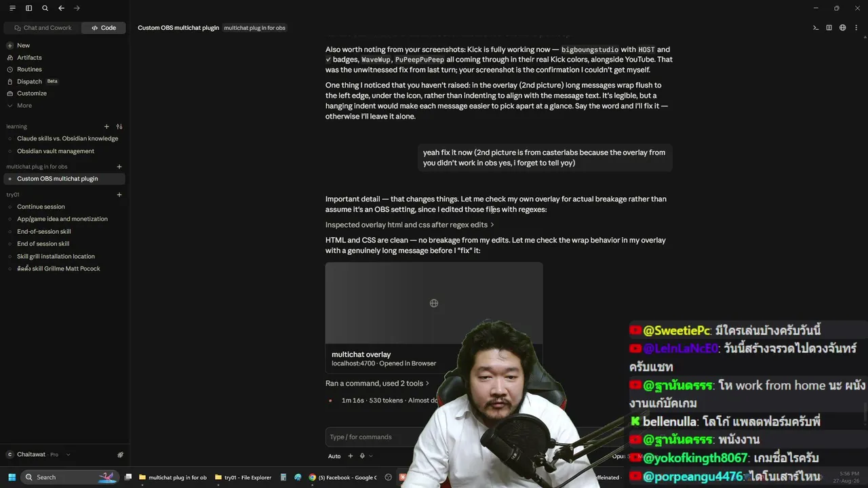Open 'End-of-session skill' session
The height and width of the screenshot is (488, 868).
[44, 232]
